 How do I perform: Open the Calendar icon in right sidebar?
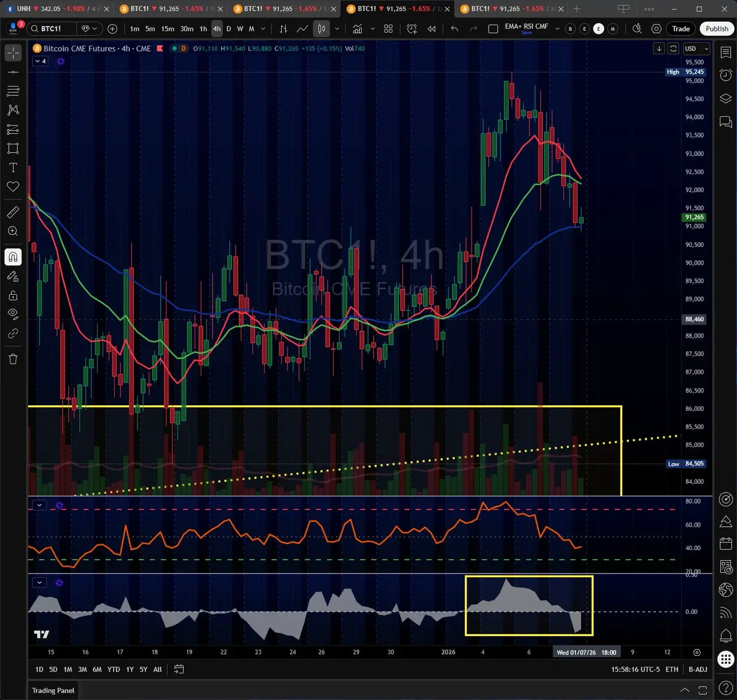pos(725,544)
